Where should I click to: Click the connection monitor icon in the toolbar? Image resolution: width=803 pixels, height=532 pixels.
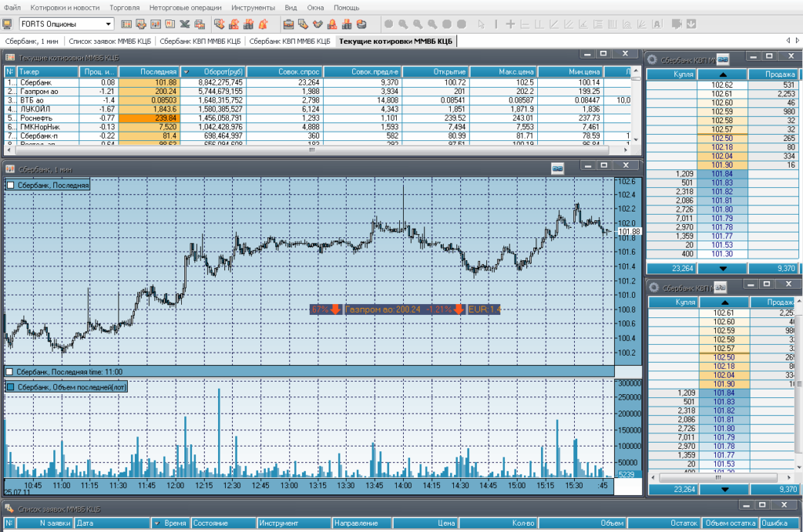7,24
